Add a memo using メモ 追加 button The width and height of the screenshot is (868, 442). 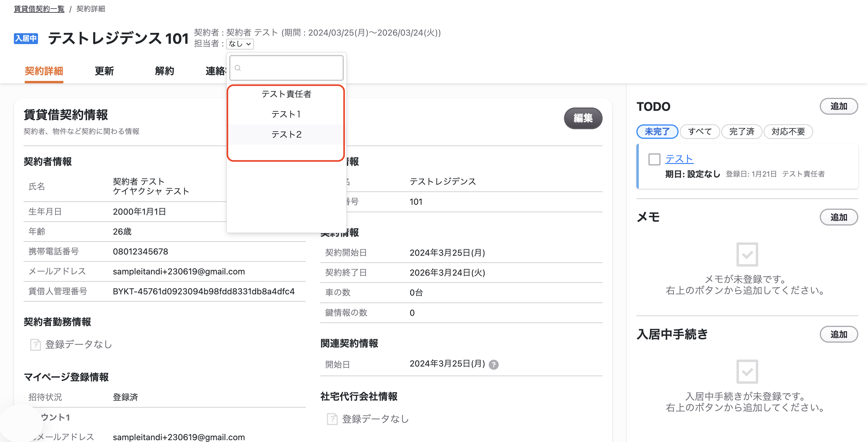click(838, 217)
